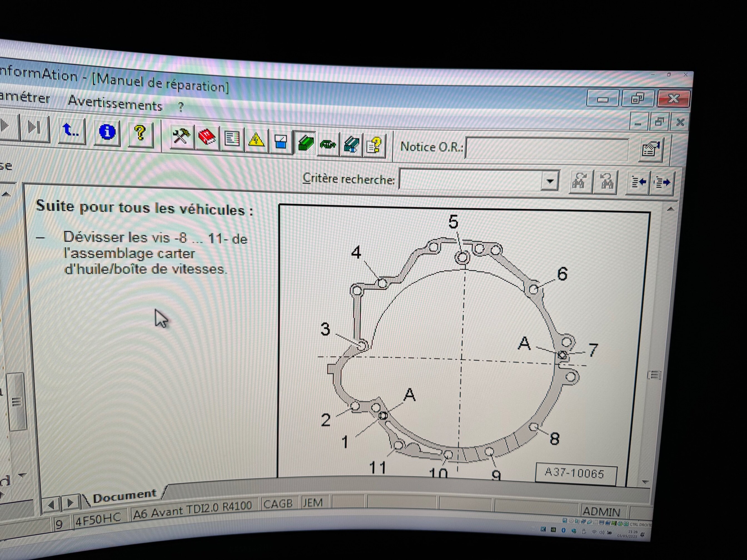The width and height of the screenshot is (747, 560).
Task: Click the blue back arrow icon
Action: [71, 130]
